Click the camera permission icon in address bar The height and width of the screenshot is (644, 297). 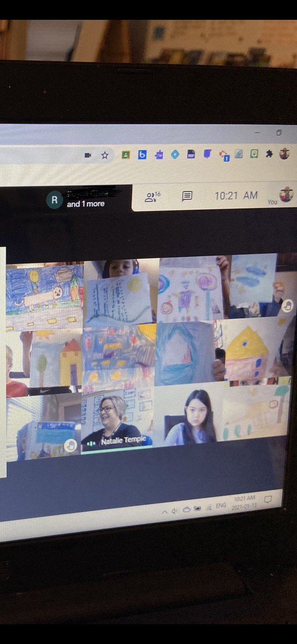point(88,155)
